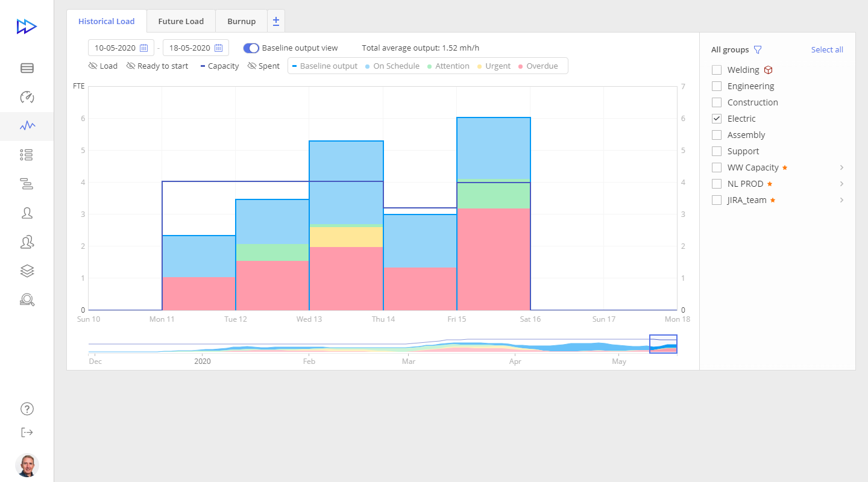This screenshot has width=868, height=482.
Task: Expand the JIRA_team group
Action: (x=841, y=200)
